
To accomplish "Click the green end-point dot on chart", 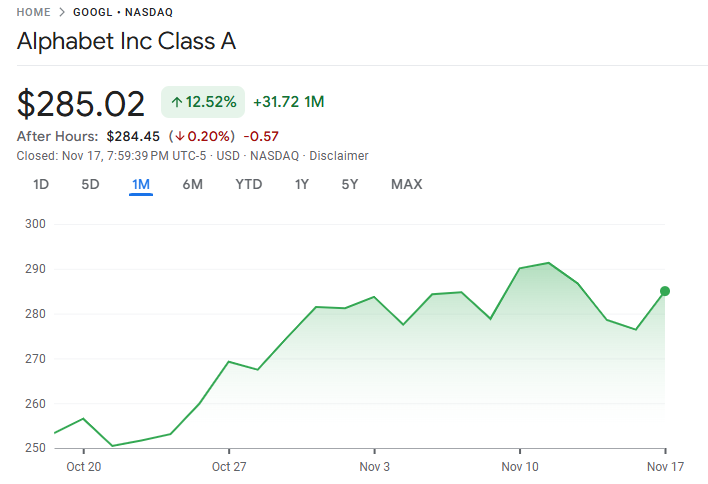I will [x=665, y=291].
